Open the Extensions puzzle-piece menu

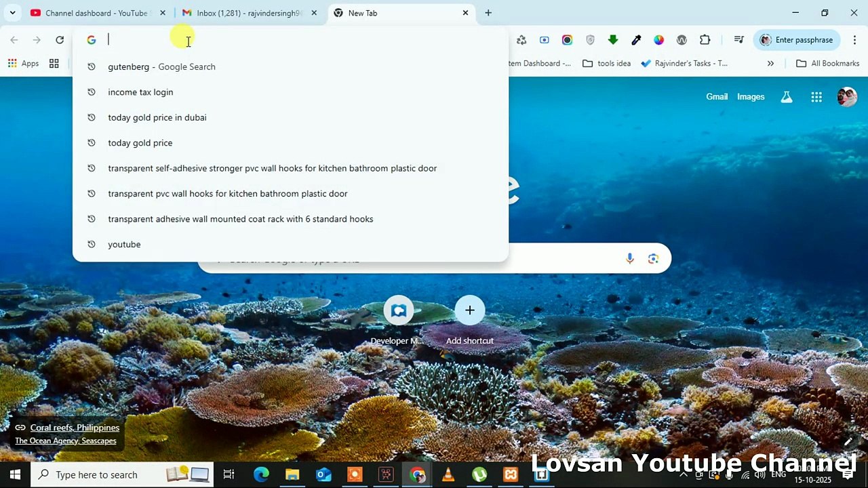(705, 40)
